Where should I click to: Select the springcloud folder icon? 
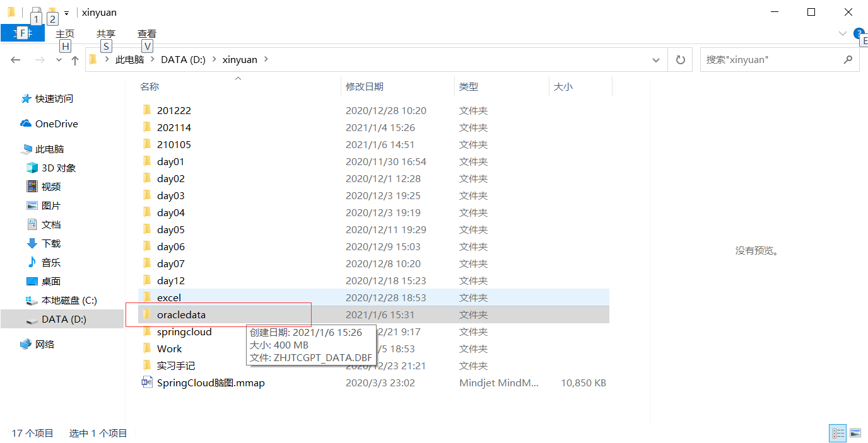(147, 331)
